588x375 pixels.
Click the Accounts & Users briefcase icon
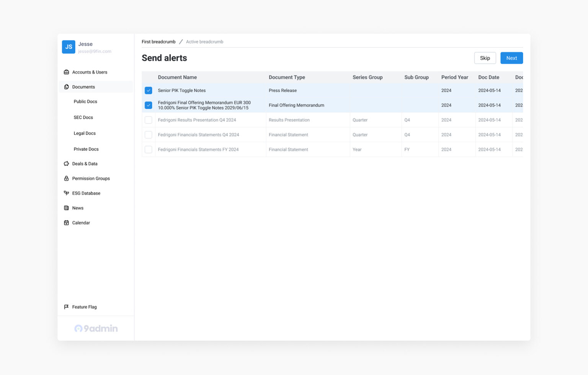pyautogui.click(x=66, y=72)
